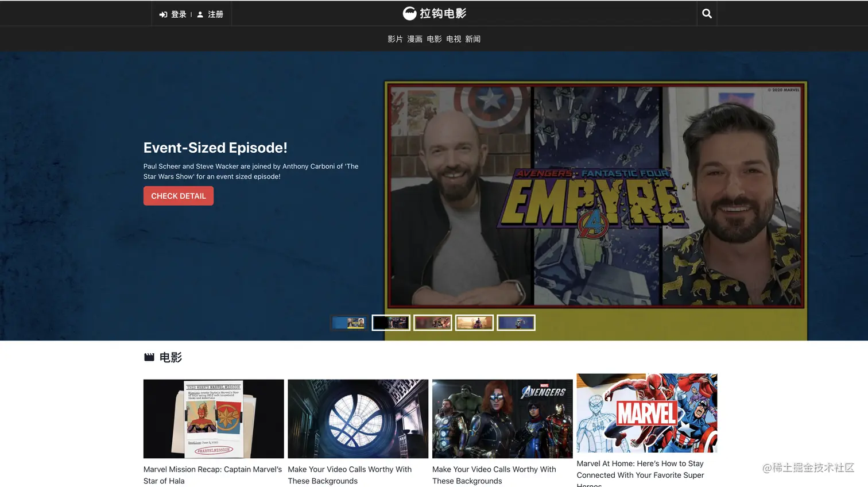Screen dimensions: 868x487
Task: Open the 漫画 menu item
Action: [x=414, y=39]
